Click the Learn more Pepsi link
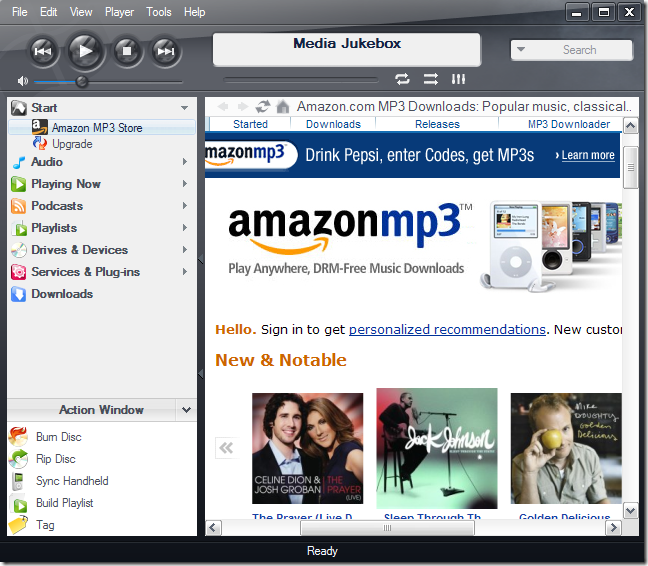The image size is (648, 566). coord(588,155)
